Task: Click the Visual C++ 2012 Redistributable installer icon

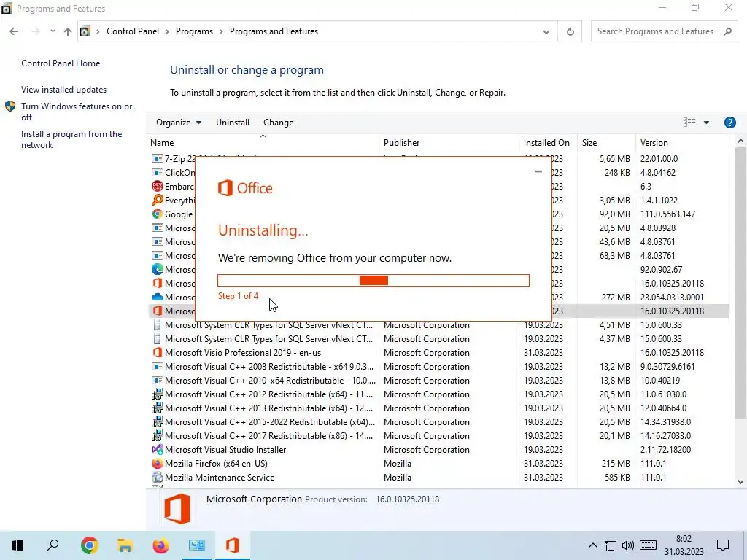Action: click(x=157, y=394)
